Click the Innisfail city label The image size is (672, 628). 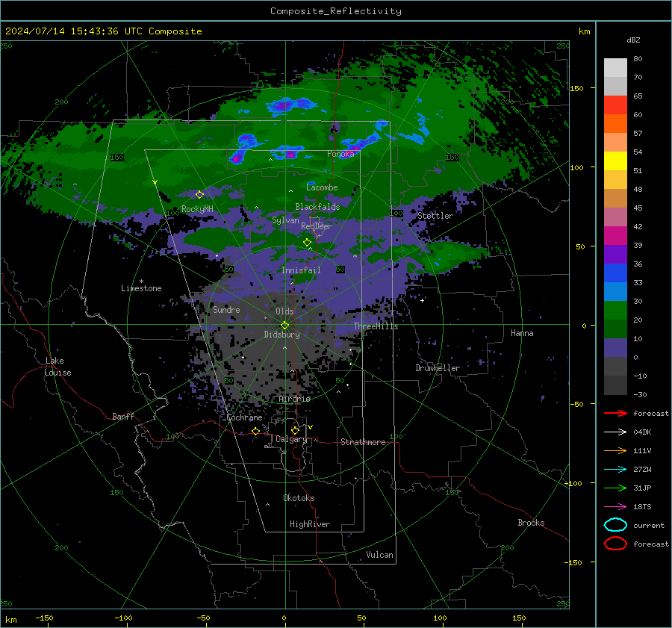(x=301, y=270)
